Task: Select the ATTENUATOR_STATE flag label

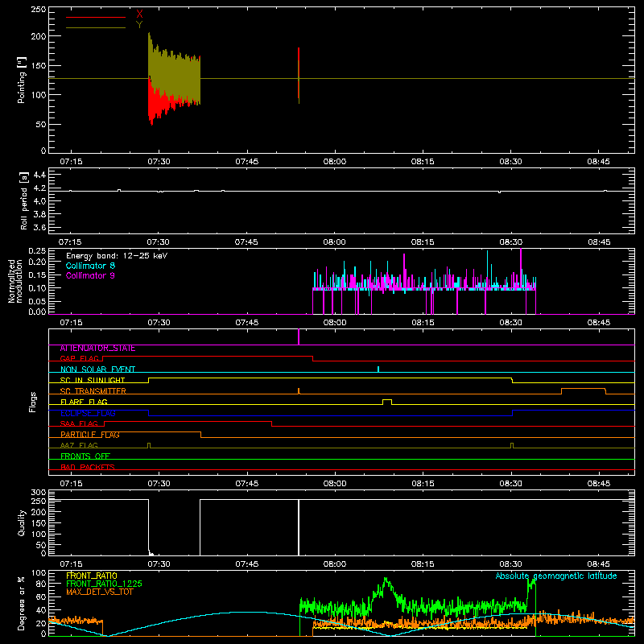Action: coord(97,349)
